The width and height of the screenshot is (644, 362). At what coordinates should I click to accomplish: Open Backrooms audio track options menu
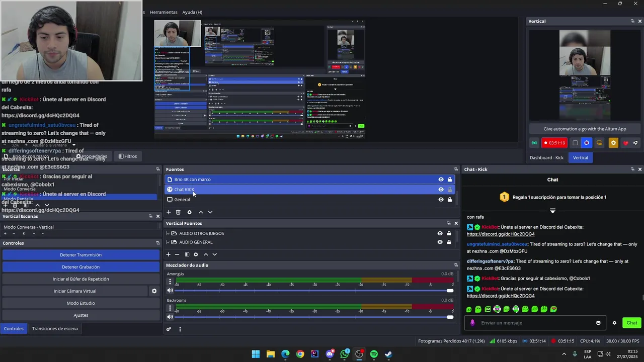[x=170, y=308]
